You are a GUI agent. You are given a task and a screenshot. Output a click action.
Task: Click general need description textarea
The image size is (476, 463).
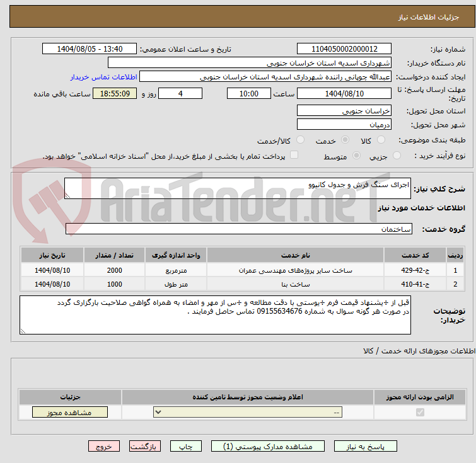point(238,188)
